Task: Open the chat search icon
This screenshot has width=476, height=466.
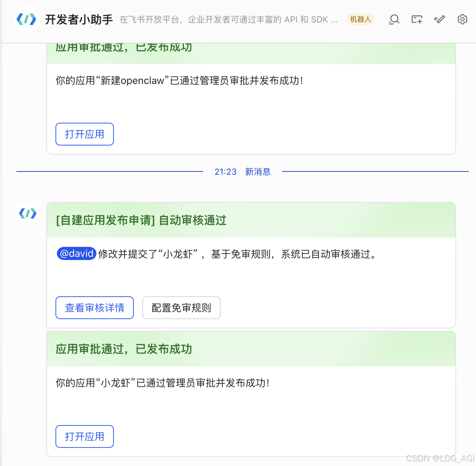Action: [x=394, y=20]
